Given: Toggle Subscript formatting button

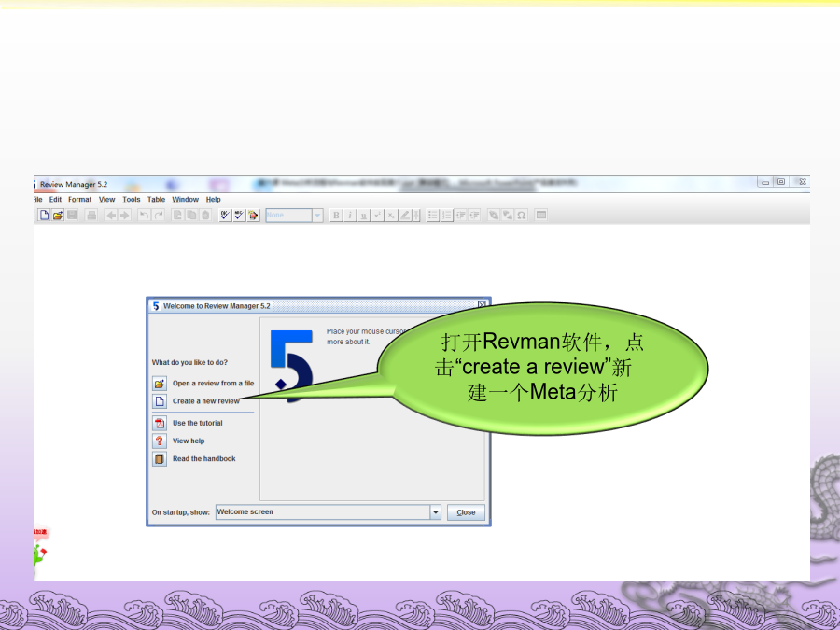Looking at the screenshot, I should pyautogui.click(x=392, y=216).
